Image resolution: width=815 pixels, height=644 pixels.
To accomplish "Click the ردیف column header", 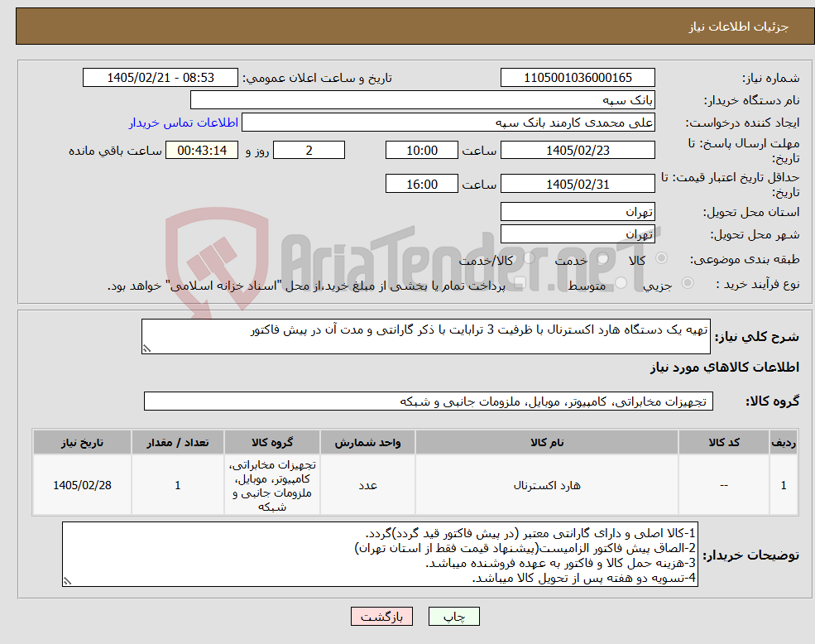I will coord(784,443).
